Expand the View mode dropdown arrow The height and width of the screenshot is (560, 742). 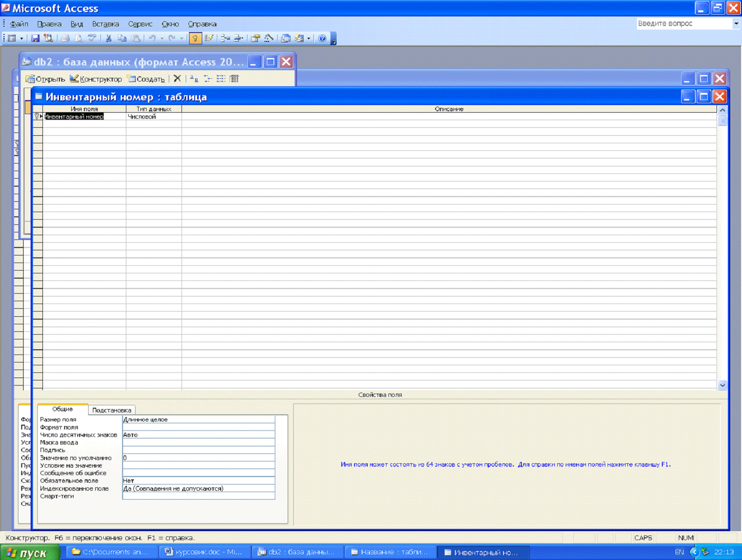coord(22,39)
